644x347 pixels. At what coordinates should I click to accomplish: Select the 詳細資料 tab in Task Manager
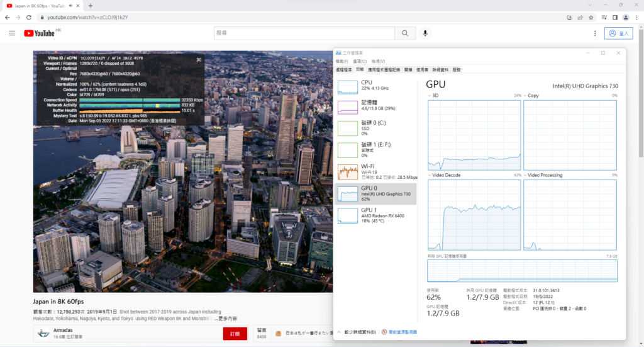[x=440, y=69]
